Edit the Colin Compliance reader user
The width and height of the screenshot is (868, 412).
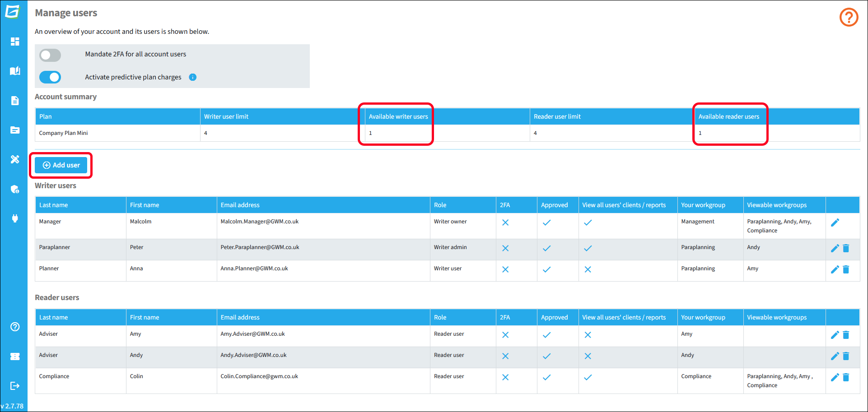pyautogui.click(x=835, y=377)
